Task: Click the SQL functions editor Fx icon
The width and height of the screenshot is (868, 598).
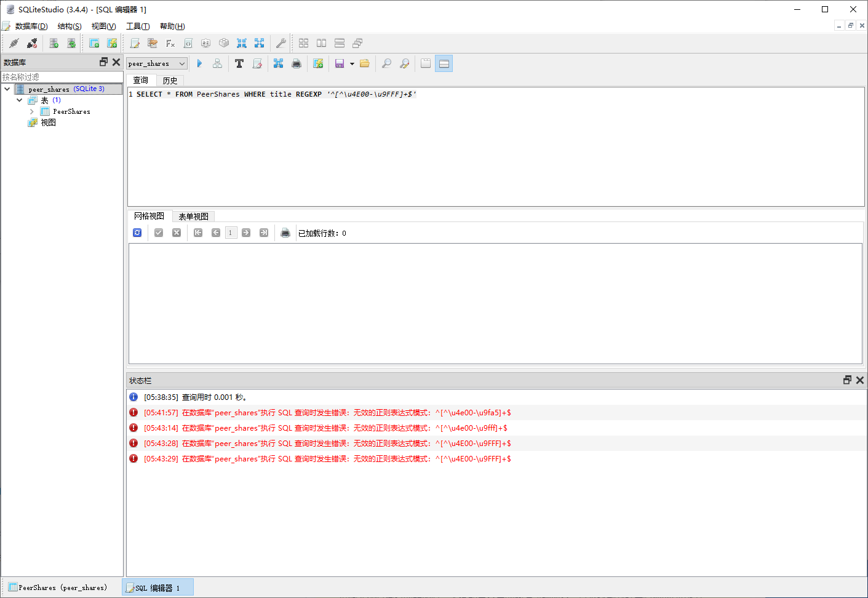Action: click(x=170, y=43)
